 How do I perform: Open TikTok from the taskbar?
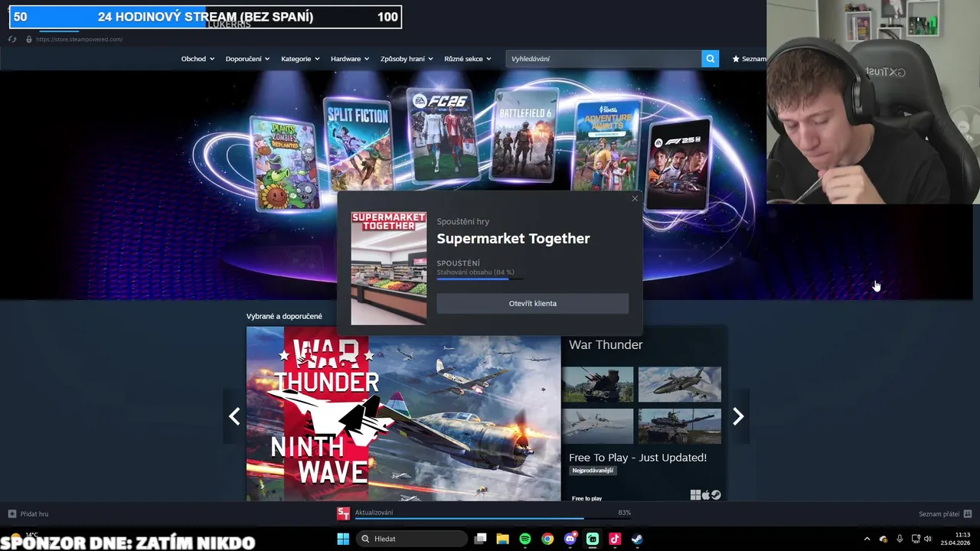tap(615, 539)
